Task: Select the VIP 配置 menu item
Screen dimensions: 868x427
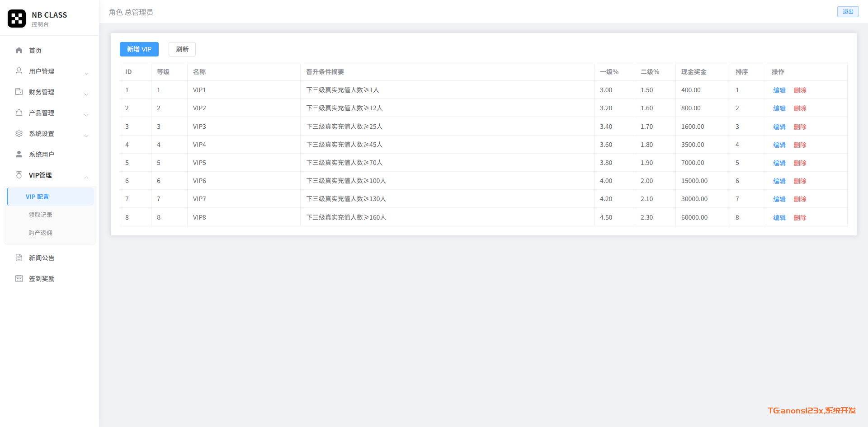Action: pyautogui.click(x=38, y=197)
